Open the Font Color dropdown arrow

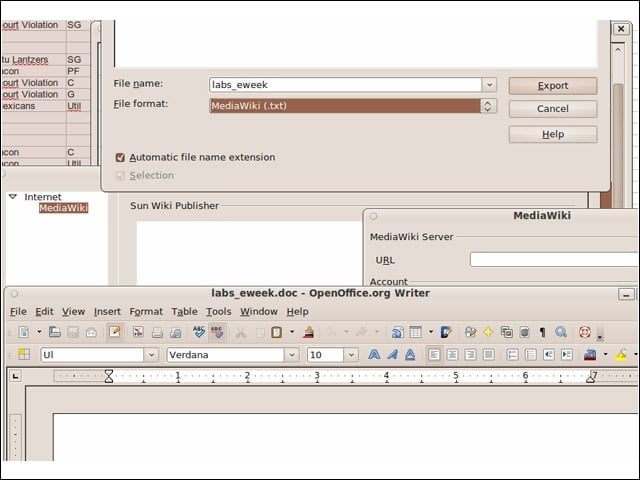tap(605, 354)
